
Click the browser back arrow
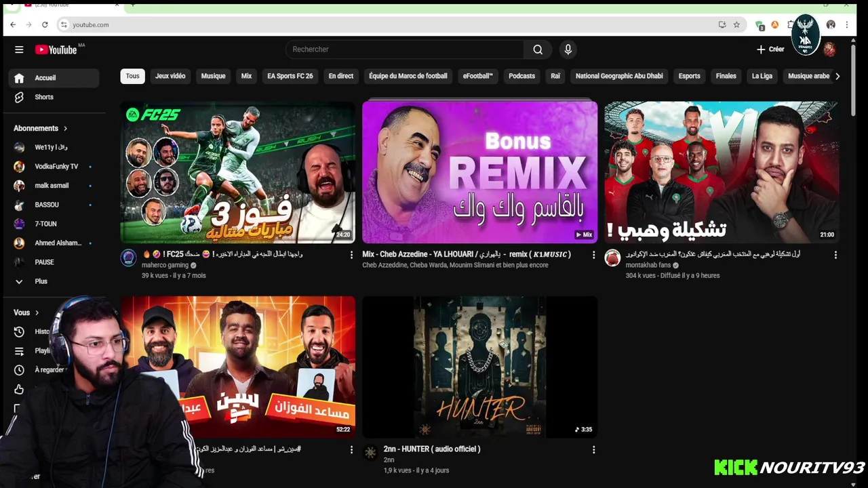pos(13,24)
